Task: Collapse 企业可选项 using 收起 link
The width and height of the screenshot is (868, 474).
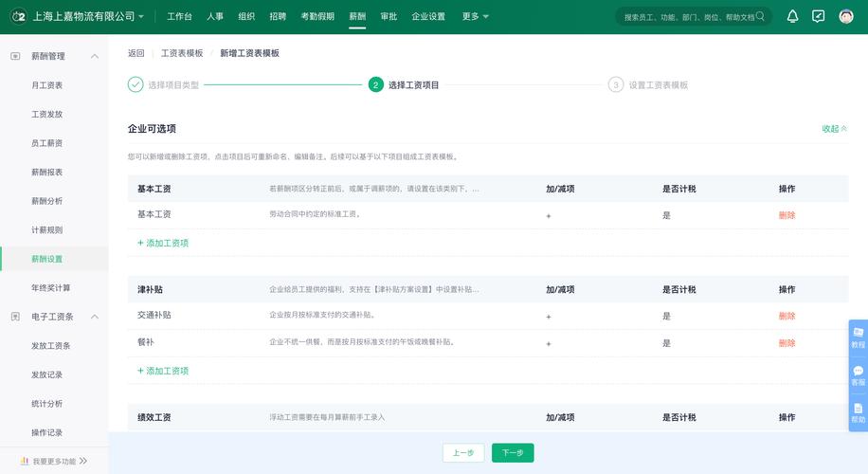Action: [x=834, y=129]
